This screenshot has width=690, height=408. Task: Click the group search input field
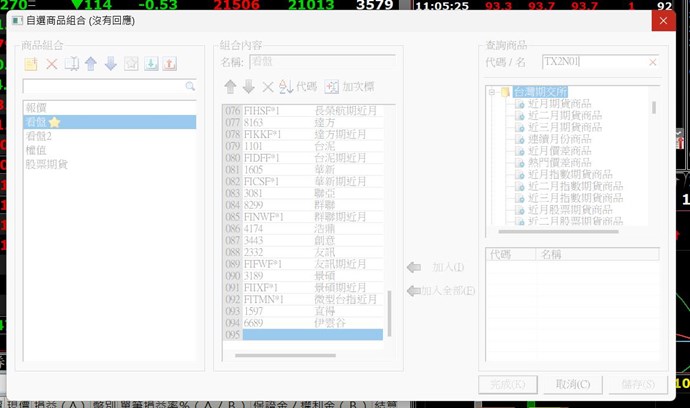pyautogui.click(x=102, y=87)
